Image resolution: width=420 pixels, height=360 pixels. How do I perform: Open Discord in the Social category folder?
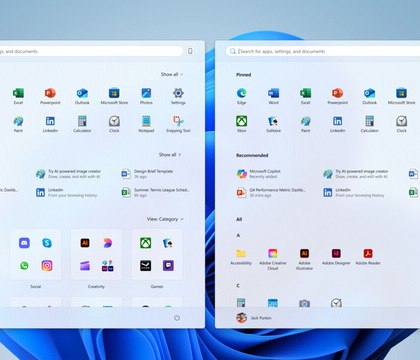pyautogui.click(x=24, y=243)
